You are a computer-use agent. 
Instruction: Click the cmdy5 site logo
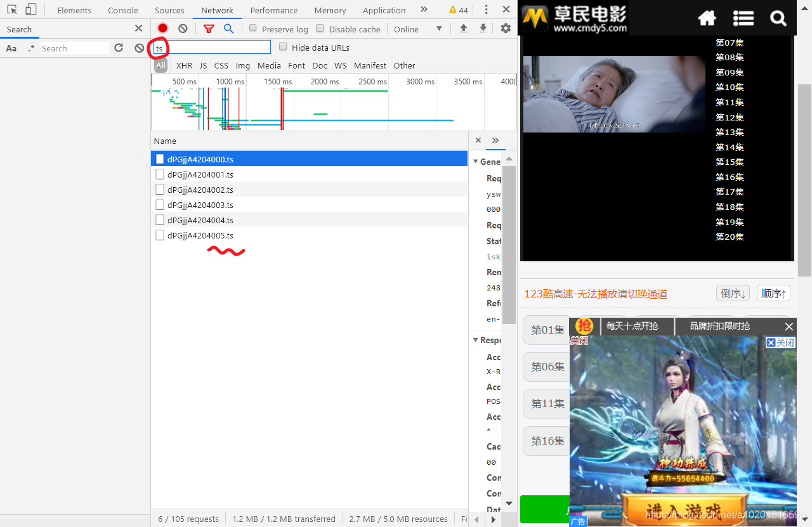tap(575, 18)
